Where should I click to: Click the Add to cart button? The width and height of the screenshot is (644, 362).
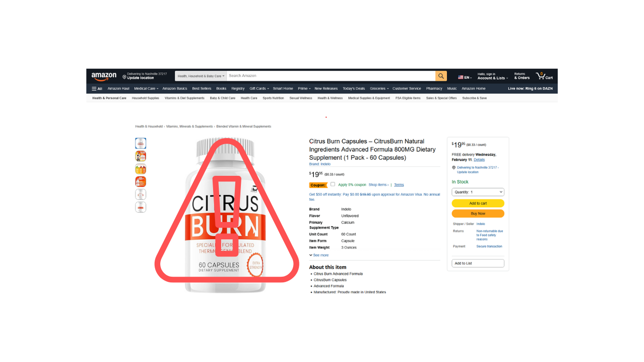478,204
